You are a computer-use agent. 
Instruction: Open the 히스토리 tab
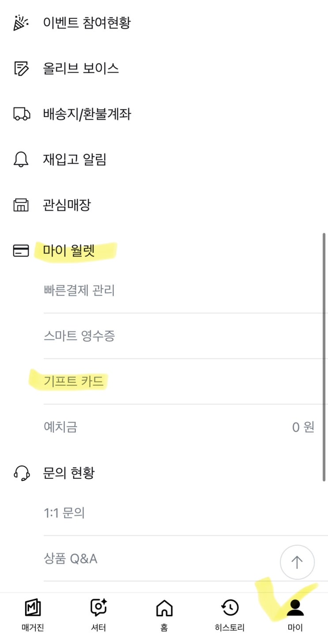click(x=230, y=615)
